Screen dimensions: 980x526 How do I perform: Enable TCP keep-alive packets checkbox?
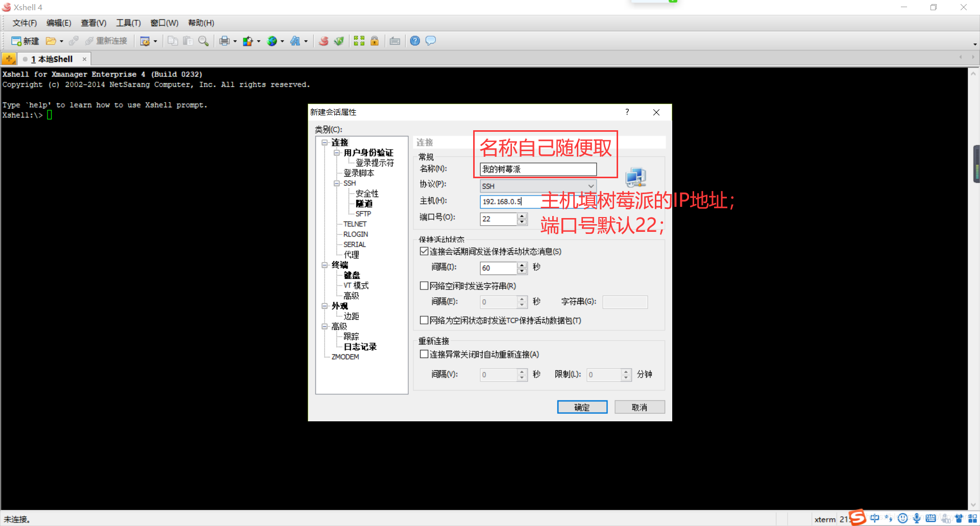[424, 320]
